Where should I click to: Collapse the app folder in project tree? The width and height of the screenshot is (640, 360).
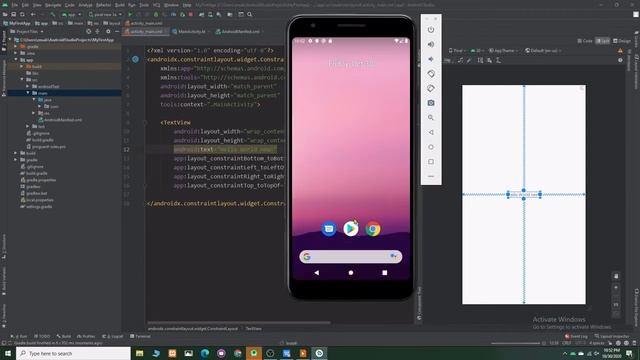point(16,60)
